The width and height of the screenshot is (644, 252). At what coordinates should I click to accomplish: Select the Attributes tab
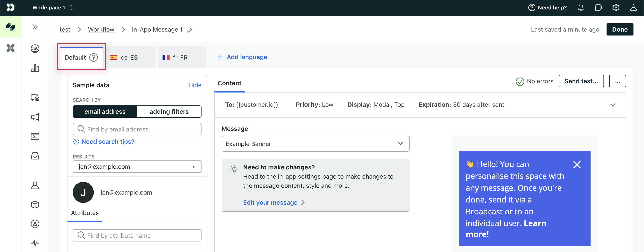click(85, 213)
